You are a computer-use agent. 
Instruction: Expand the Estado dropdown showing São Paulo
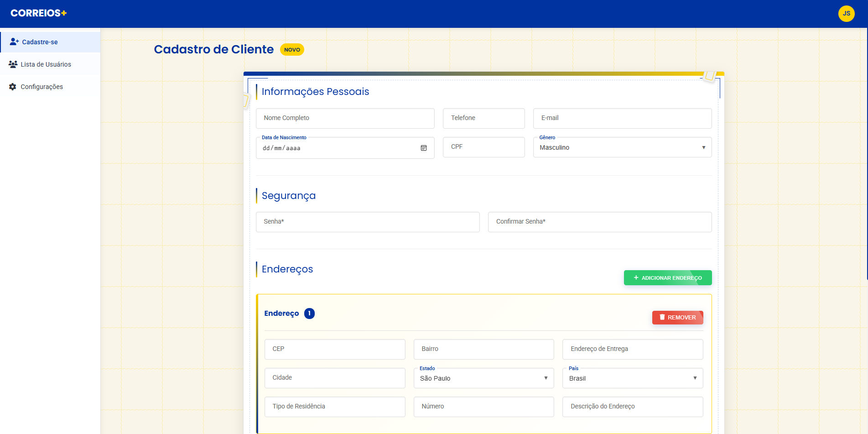[483, 378]
